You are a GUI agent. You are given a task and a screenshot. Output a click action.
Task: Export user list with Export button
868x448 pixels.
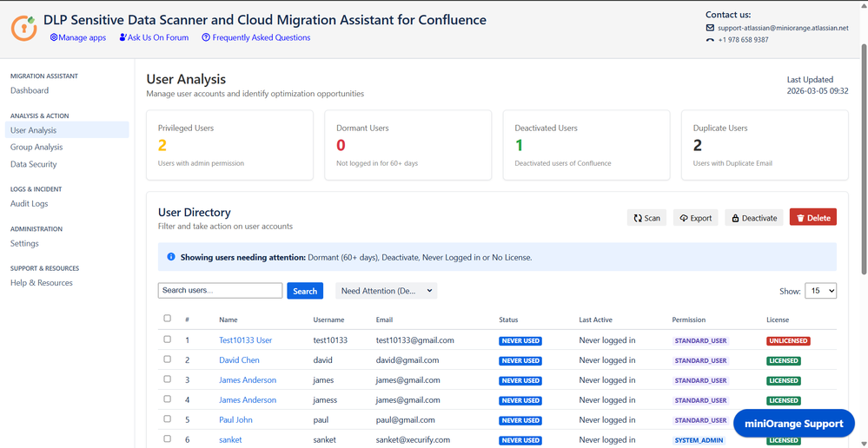point(695,218)
